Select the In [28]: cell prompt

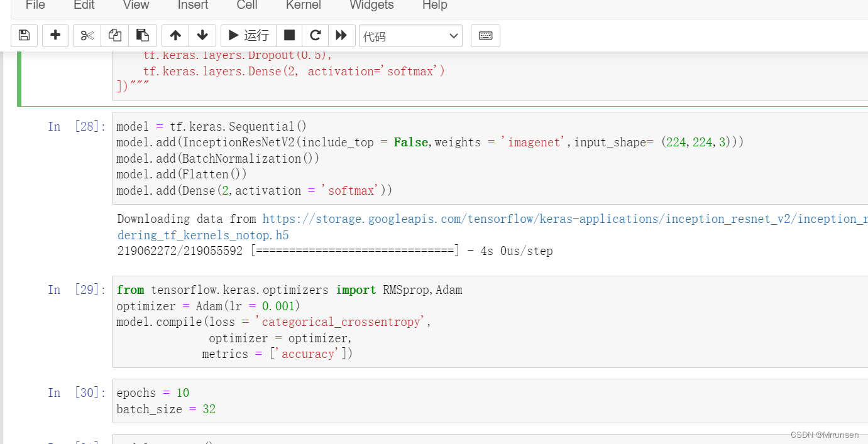[77, 126]
